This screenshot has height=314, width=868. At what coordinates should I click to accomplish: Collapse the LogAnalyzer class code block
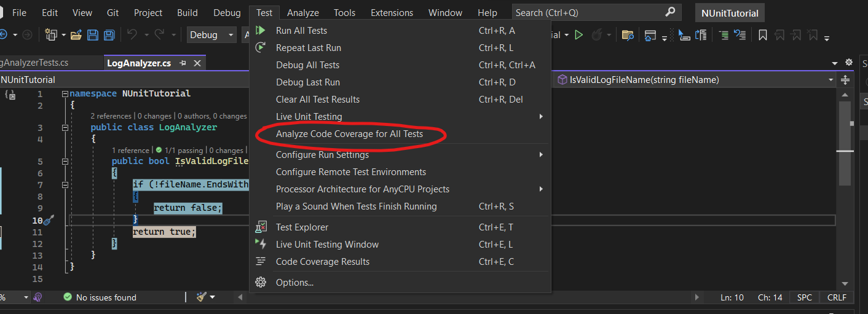click(x=65, y=128)
